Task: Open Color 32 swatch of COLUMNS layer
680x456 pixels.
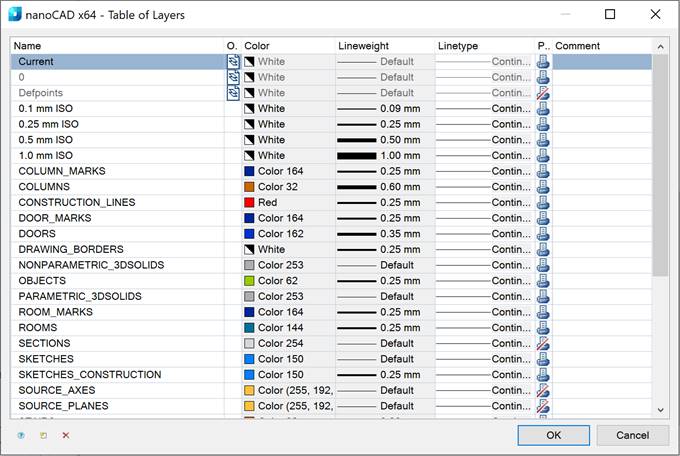Action: pos(249,187)
